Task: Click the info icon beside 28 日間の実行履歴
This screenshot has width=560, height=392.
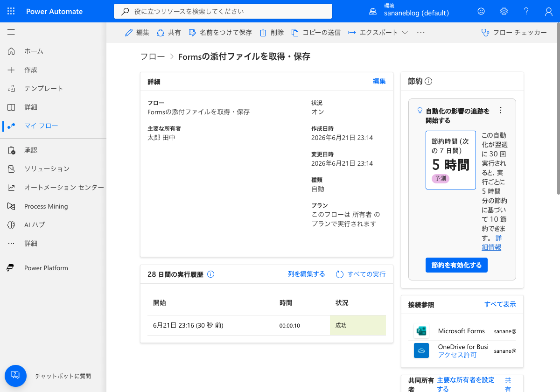Action: tap(210, 274)
